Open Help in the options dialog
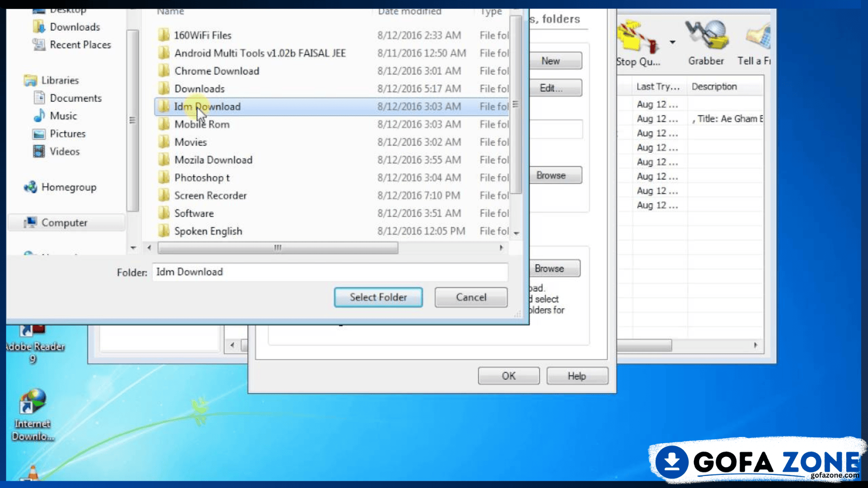The width and height of the screenshot is (868, 488). click(x=577, y=376)
